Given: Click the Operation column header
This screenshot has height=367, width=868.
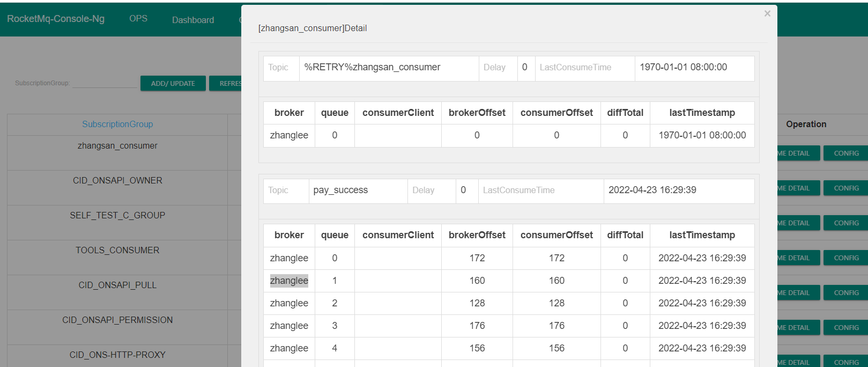Looking at the screenshot, I should tap(806, 124).
